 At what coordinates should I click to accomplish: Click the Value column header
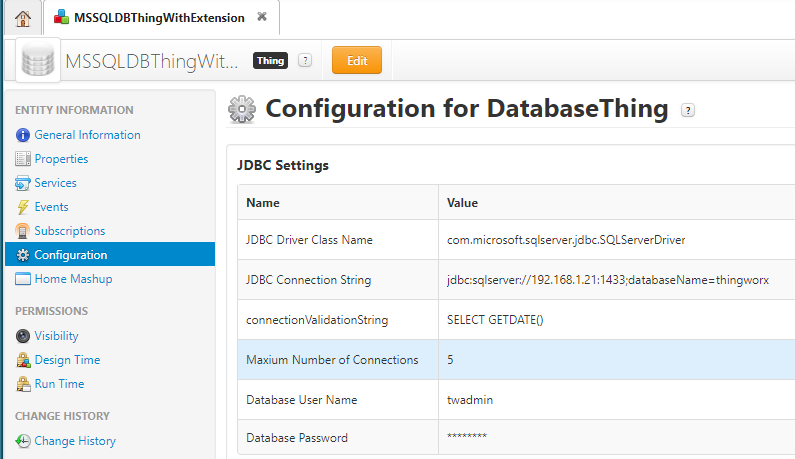(x=617, y=202)
